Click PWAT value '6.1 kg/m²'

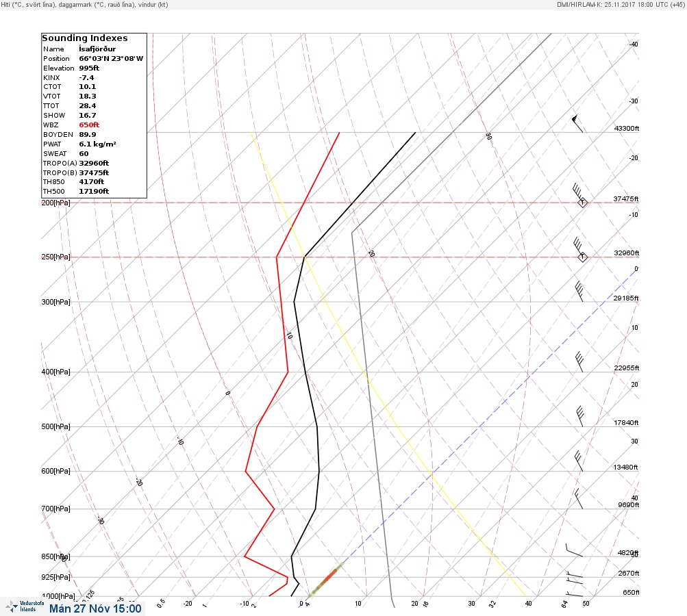click(97, 144)
